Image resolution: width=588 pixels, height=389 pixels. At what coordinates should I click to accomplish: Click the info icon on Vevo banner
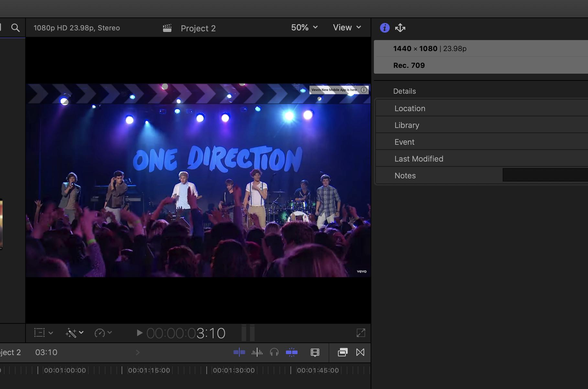tap(364, 90)
